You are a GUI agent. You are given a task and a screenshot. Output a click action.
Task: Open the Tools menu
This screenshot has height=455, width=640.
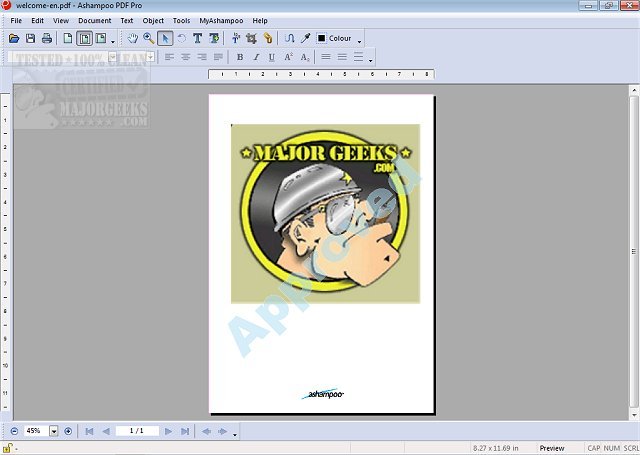181,21
